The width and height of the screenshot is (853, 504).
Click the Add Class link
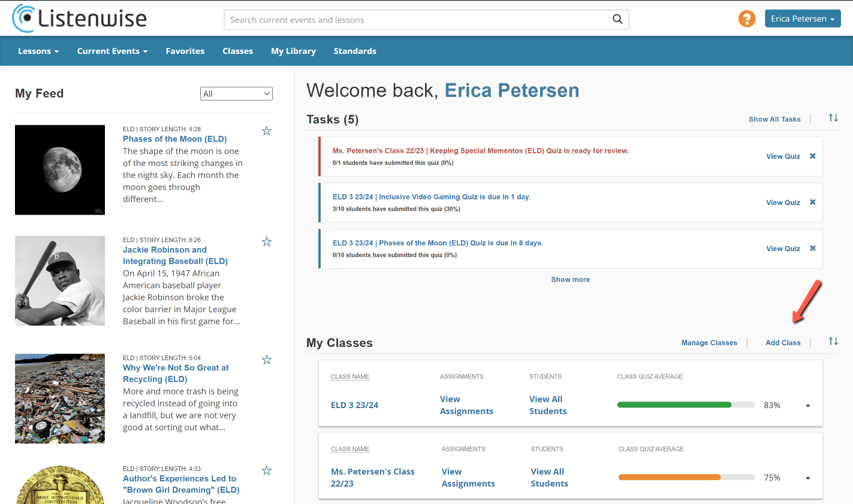point(783,343)
